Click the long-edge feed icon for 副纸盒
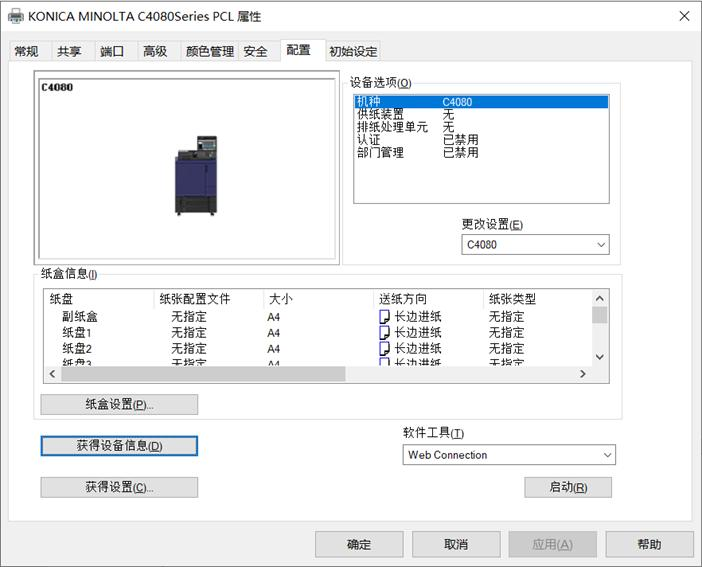 tap(384, 317)
